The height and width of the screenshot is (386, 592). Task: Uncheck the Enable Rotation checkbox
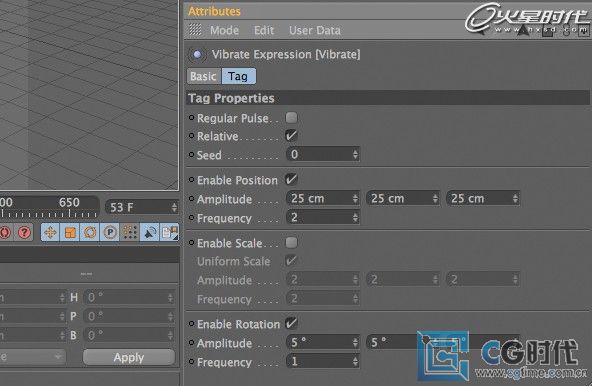click(x=291, y=323)
